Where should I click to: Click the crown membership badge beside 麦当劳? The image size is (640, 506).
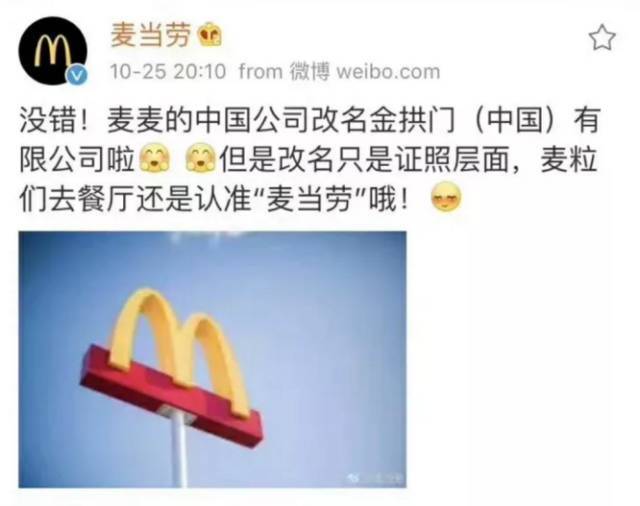click(x=210, y=34)
